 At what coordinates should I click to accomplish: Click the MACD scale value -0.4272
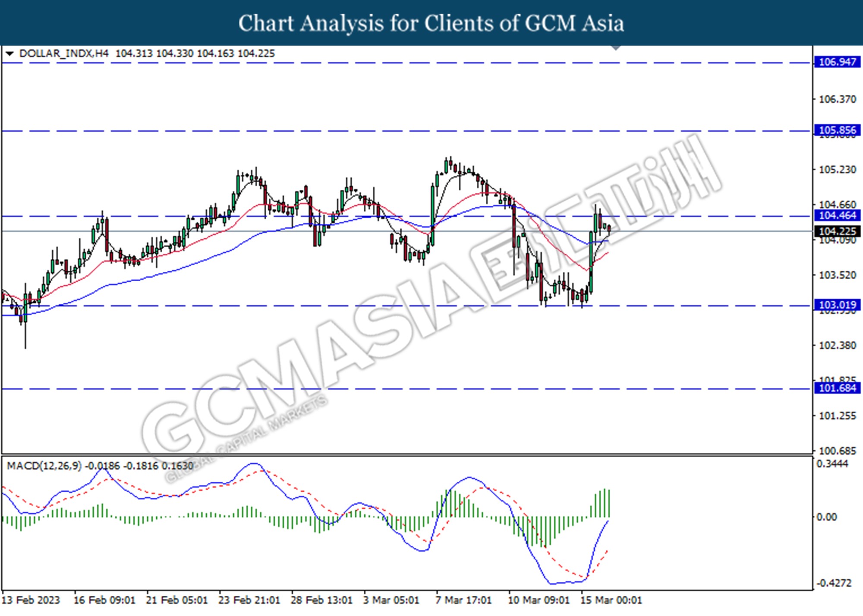834,583
